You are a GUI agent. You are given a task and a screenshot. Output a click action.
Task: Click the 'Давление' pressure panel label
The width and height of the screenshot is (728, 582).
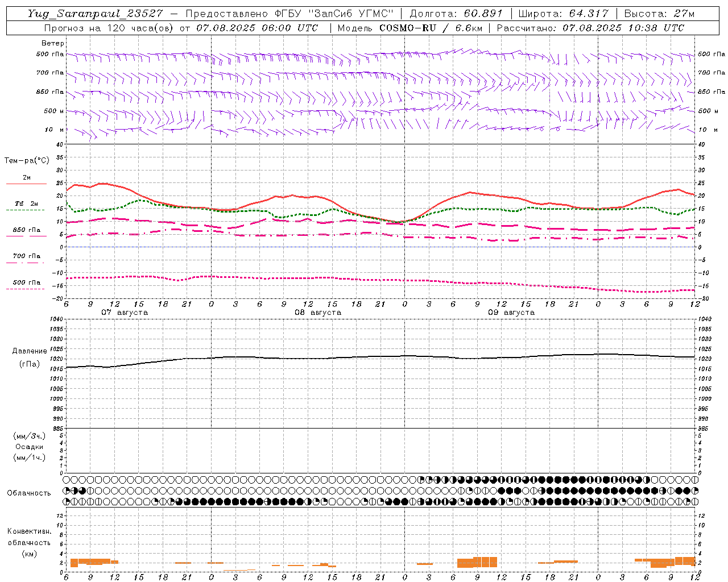point(30,351)
